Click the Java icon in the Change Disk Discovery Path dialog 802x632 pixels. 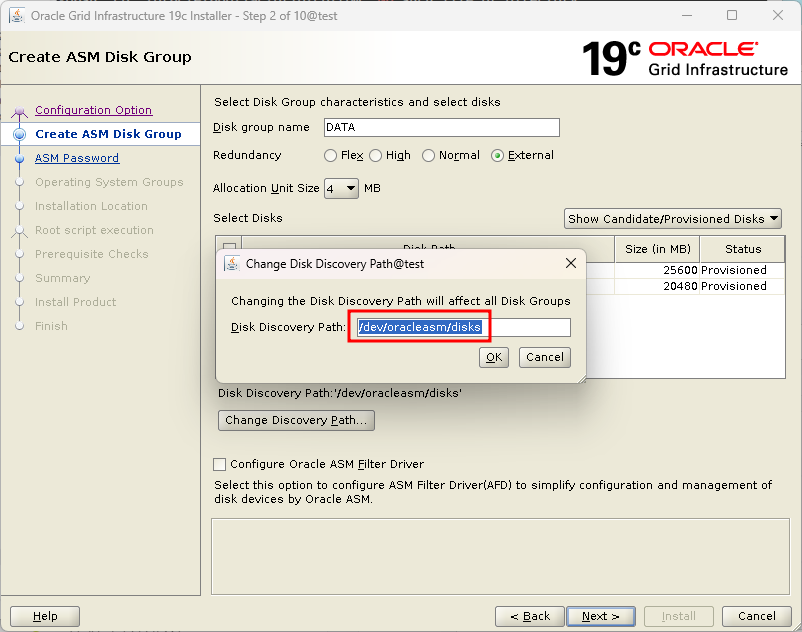tap(232, 264)
